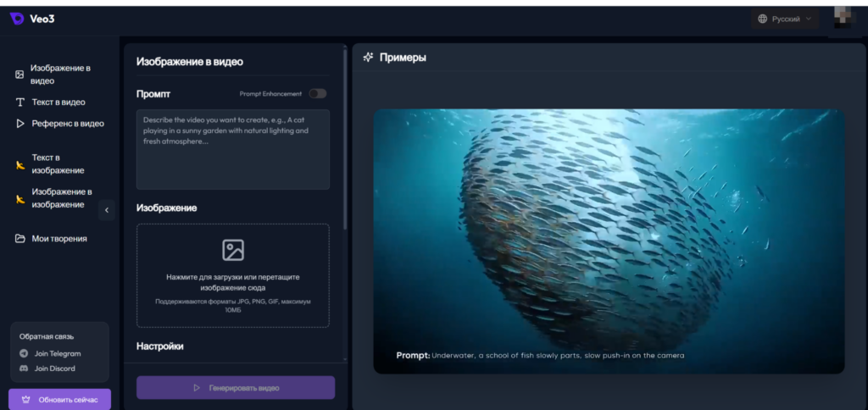Click the Обратная связь heading
868x410 pixels.
pyautogui.click(x=47, y=336)
